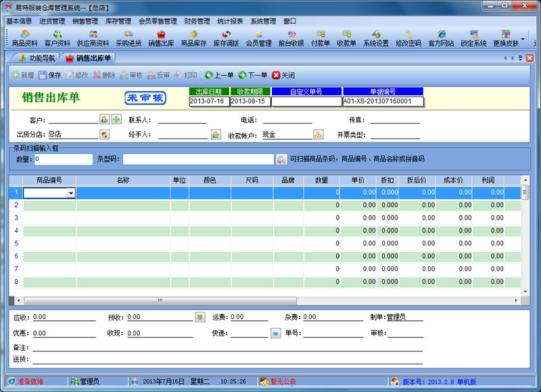Click barcode search magnifier icon
Image resolution: width=541 pixels, height=392 pixels.
coord(281,160)
